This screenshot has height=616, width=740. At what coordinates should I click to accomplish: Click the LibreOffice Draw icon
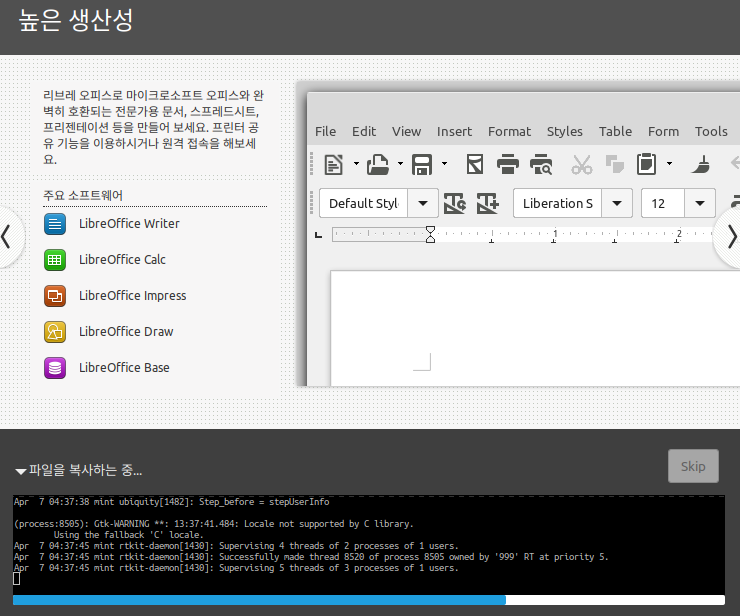coord(55,332)
